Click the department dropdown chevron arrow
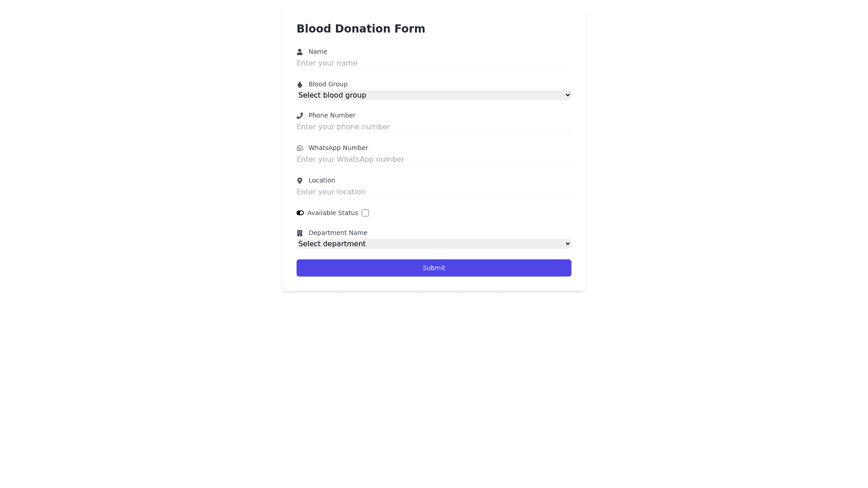868x488 pixels. click(568, 244)
